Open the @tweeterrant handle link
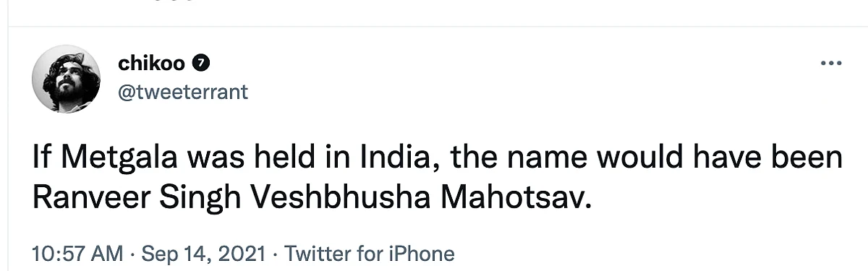This screenshot has height=271, width=868. 183,92
